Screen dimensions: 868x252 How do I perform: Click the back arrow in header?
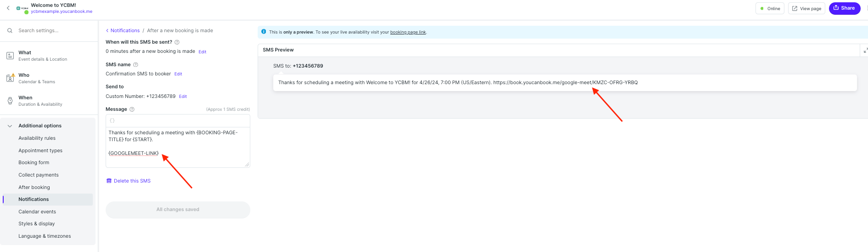[x=8, y=8]
